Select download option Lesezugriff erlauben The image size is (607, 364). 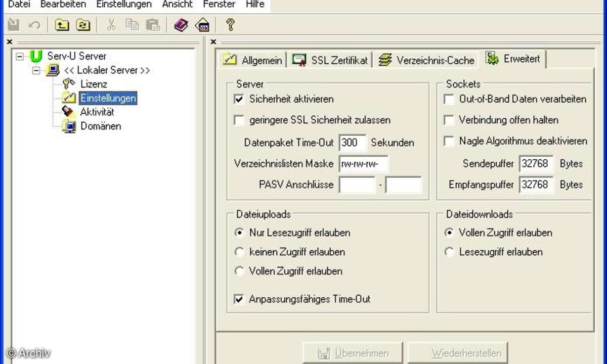click(x=449, y=252)
